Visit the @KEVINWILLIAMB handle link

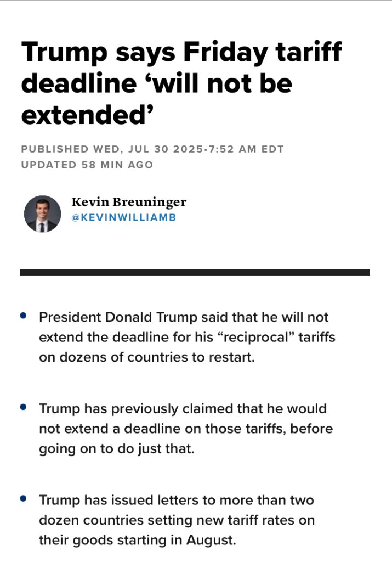tap(124, 217)
